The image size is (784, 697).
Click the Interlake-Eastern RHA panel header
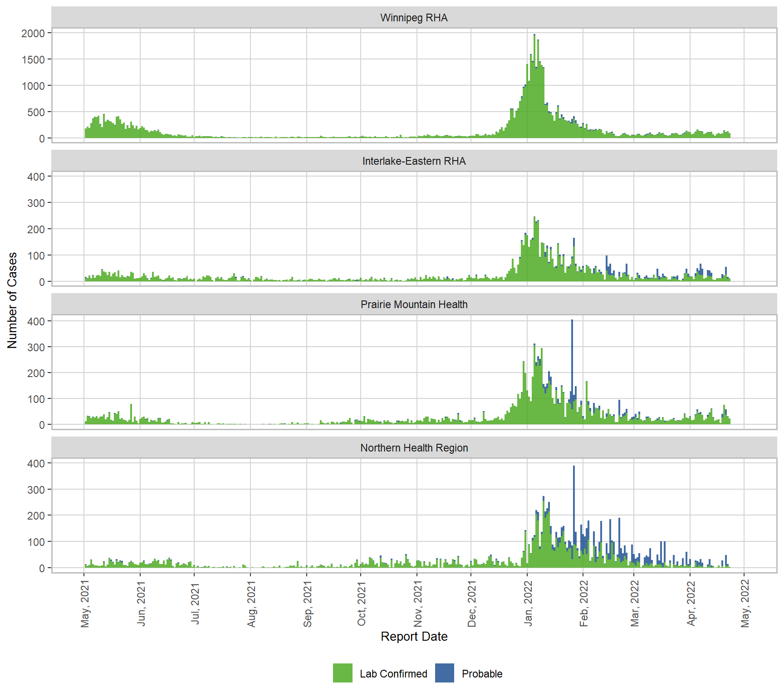click(414, 161)
